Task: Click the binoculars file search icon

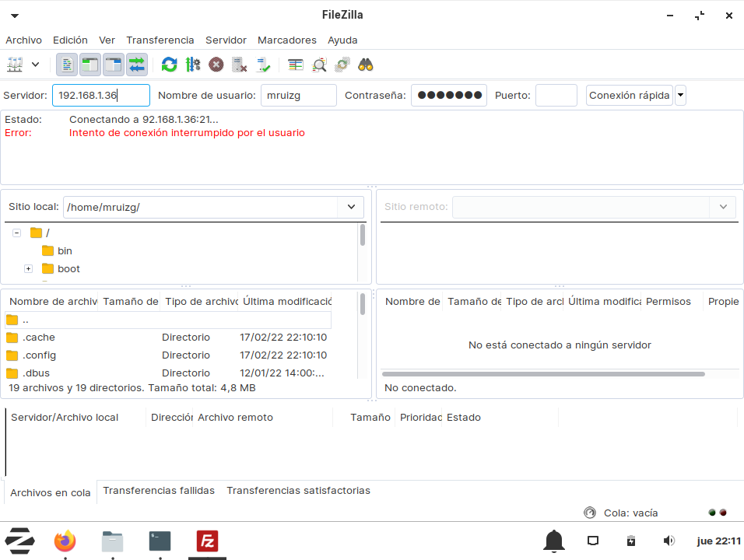Action: [x=366, y=65]
